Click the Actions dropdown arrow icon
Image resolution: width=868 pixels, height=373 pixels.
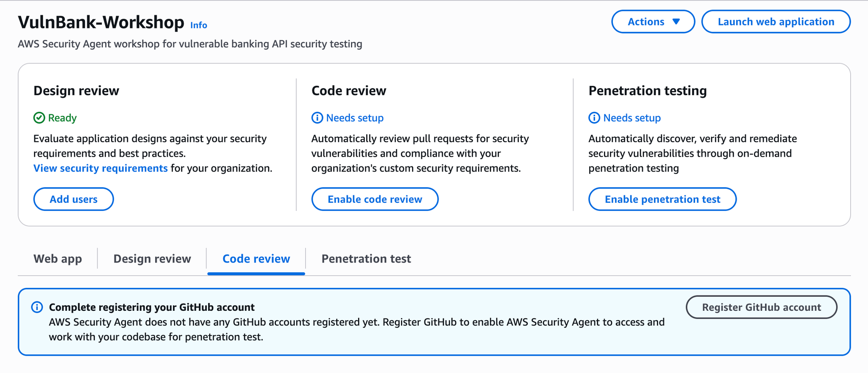click(676, 22)
